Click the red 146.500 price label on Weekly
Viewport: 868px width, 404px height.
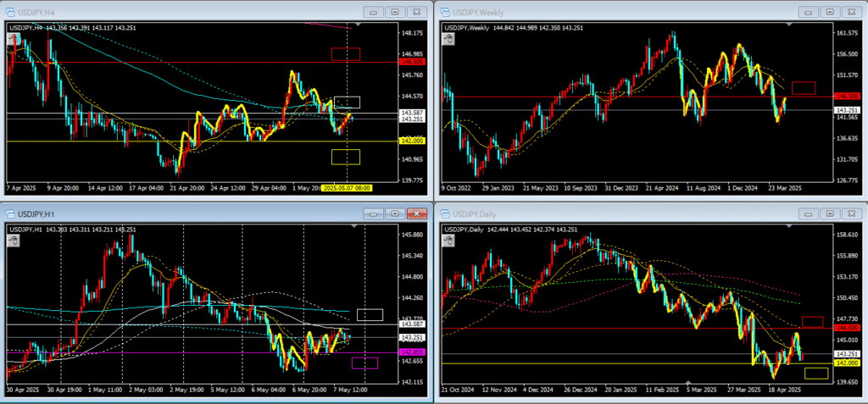(x=847, y=97)
